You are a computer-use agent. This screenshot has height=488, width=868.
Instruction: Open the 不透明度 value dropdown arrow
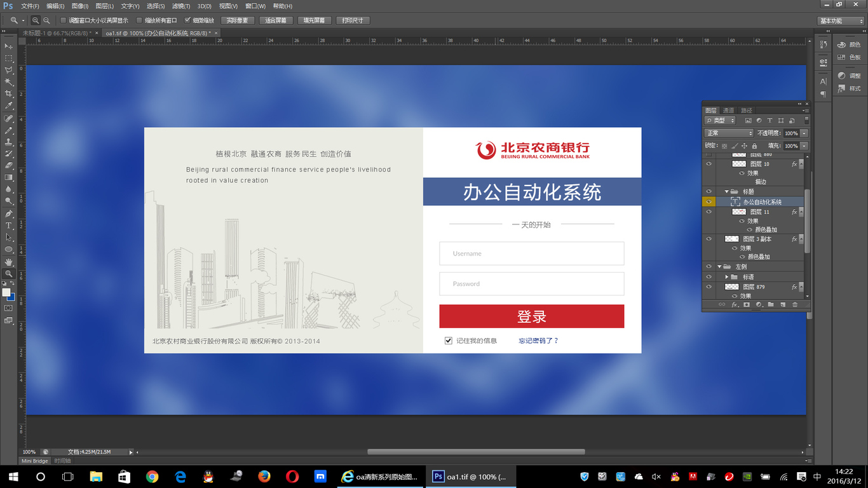pyautogui.click(x=804, y=133)
